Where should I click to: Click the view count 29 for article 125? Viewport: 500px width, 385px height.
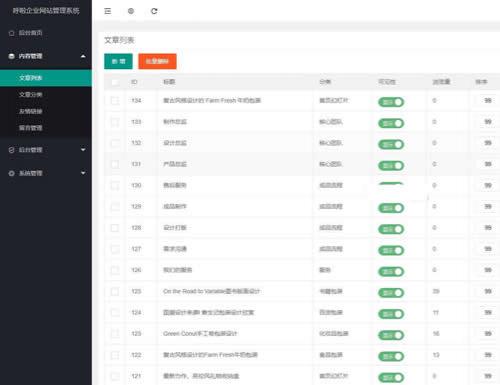(x=436, y=291)
